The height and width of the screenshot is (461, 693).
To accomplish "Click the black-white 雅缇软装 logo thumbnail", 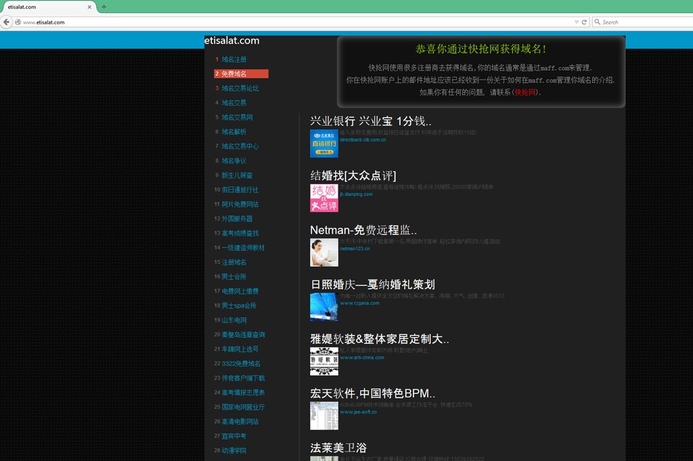I will click(324, 361).
